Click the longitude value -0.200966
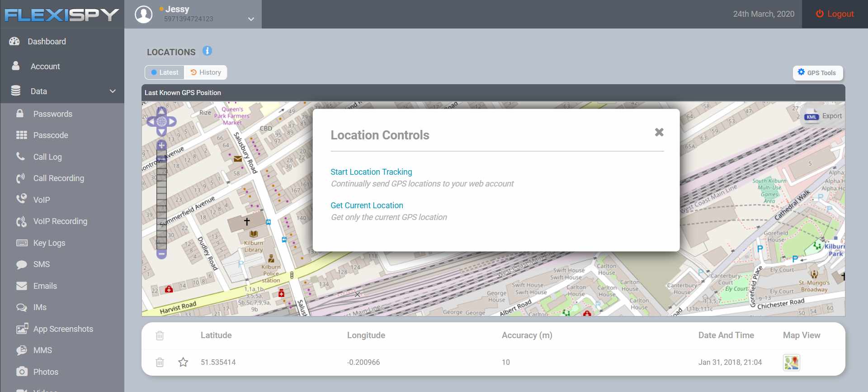 363,362
